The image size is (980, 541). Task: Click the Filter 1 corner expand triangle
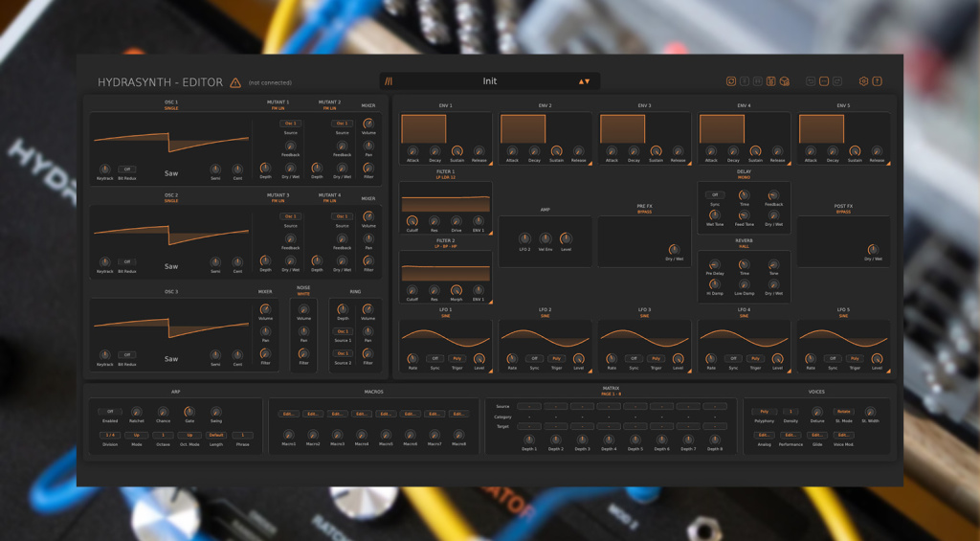pos(490,233)
